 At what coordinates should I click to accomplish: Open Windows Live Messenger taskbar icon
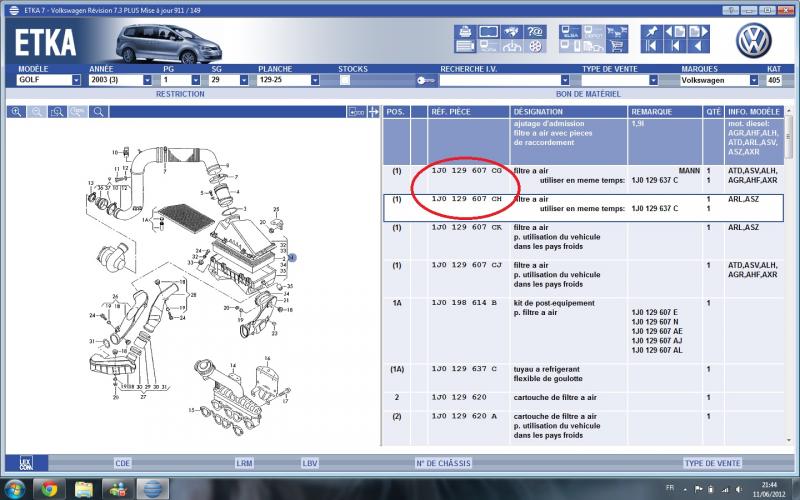[118, 489]
